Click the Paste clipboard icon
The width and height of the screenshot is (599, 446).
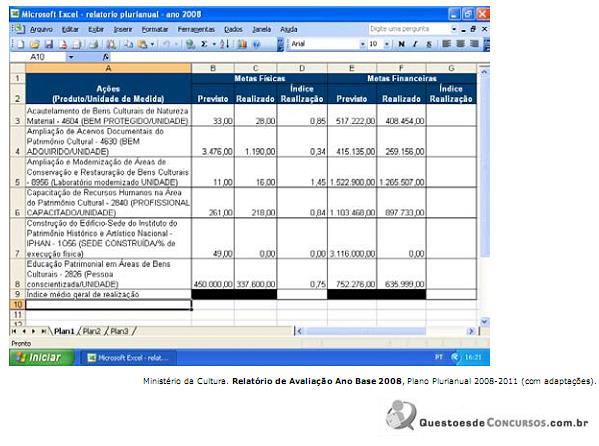(142, 44)
